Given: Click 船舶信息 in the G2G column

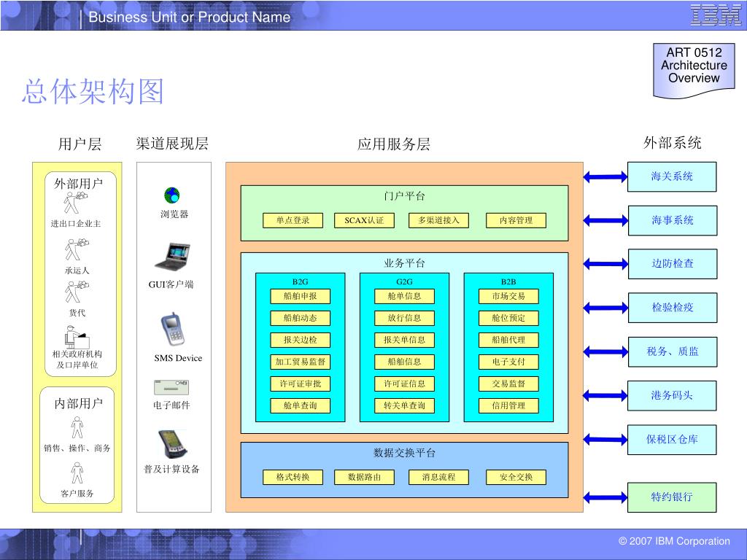Looking at the screenshot, I should (x=404, y=362).
